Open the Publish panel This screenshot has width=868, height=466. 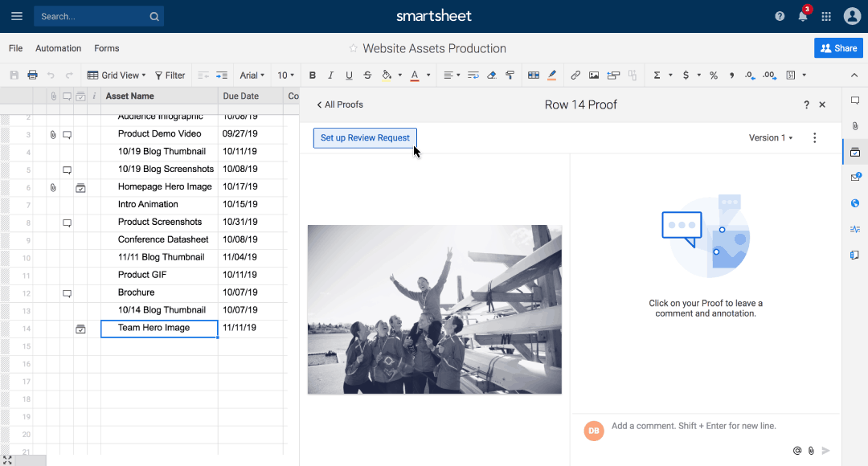[854, 203]
